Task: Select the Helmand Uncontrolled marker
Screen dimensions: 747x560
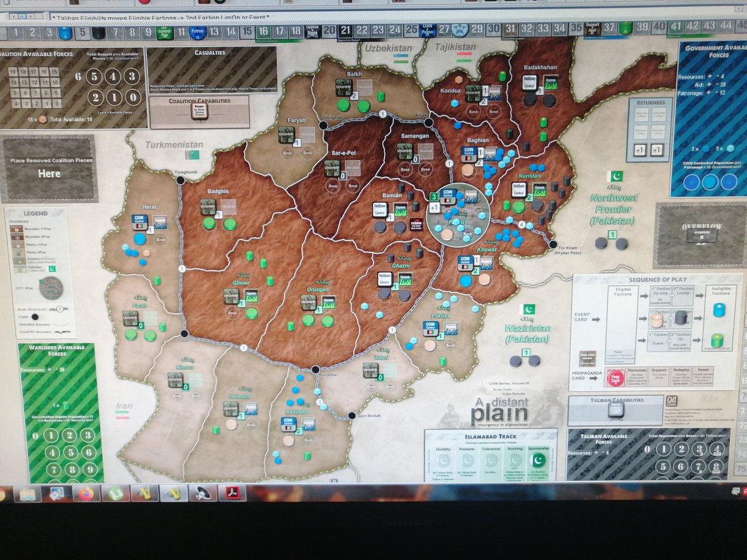Action: (x=230, y=409)
